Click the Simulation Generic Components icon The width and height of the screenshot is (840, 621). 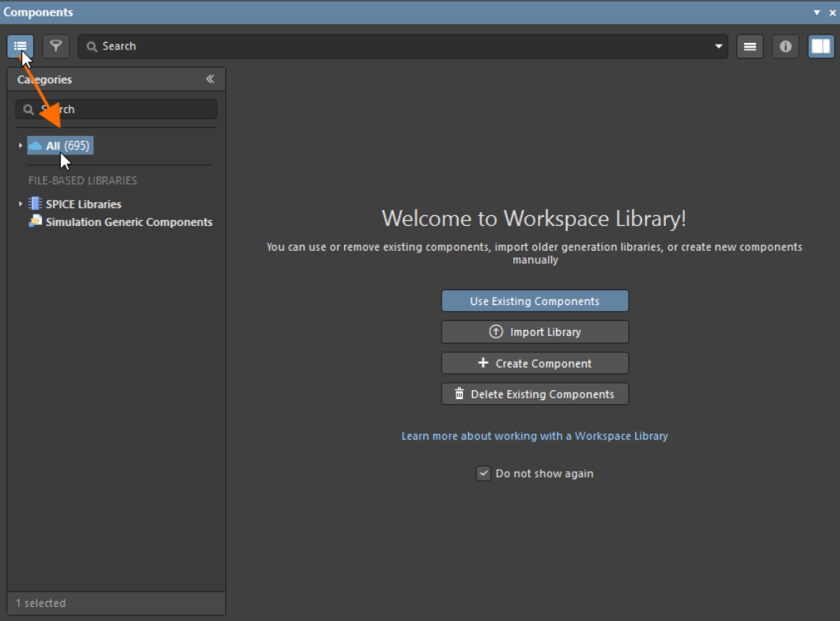[x=35, y=221]
